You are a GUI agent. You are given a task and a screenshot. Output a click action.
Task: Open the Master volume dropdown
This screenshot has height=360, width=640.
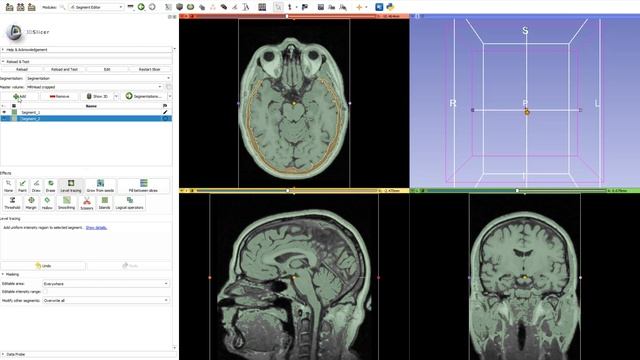pyautogui.click(x=94, y=87)
